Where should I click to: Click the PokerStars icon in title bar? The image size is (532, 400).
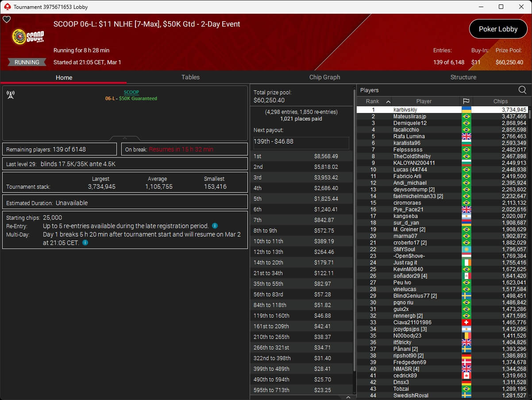point(7,7)
